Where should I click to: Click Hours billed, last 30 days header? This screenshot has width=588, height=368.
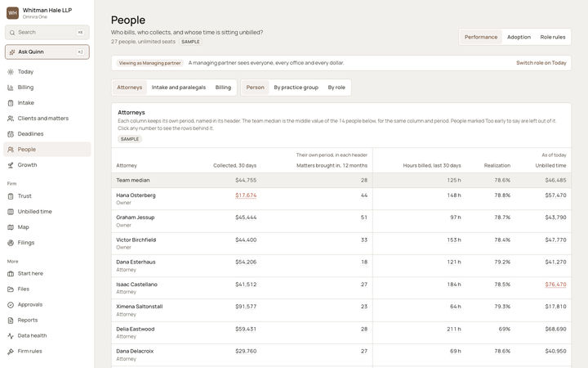(432, 165)
